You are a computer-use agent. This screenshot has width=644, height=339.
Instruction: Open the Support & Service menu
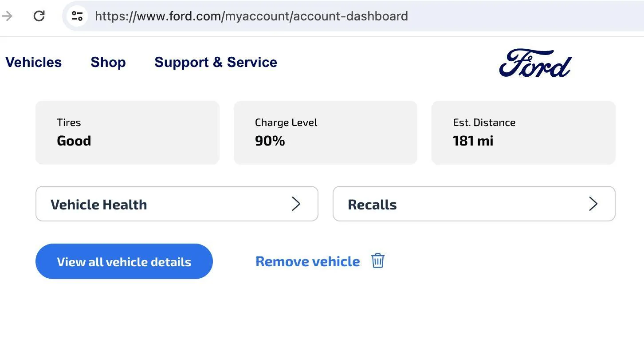point(216,62)
